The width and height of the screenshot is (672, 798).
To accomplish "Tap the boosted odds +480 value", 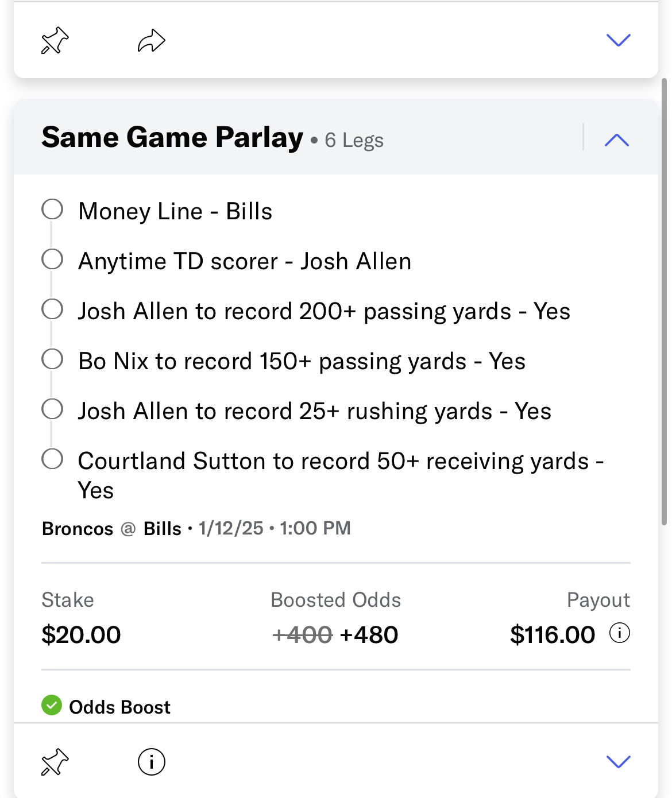I will 369,635.
